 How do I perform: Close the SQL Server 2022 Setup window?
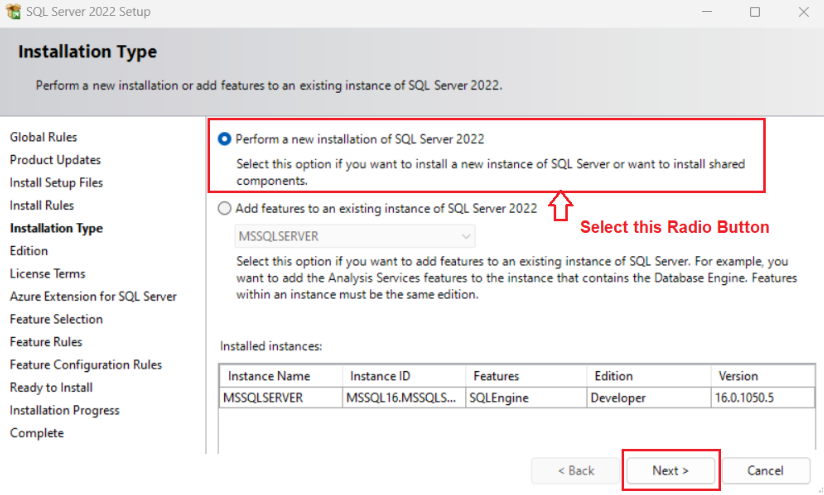click(804, 12)
